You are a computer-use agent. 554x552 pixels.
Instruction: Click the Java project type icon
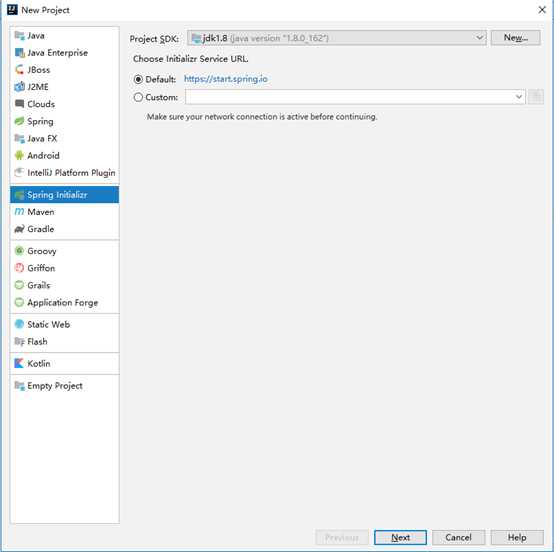point(19,35)
